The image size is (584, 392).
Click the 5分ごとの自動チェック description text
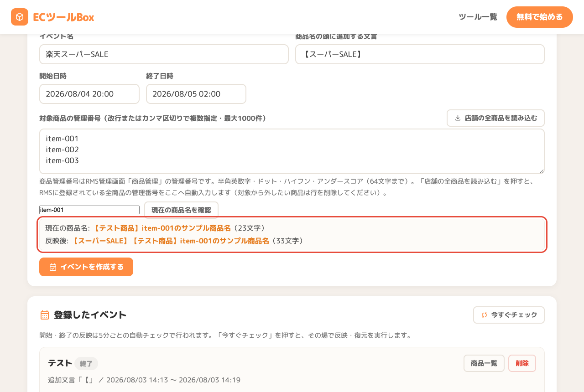click(226, 335)
